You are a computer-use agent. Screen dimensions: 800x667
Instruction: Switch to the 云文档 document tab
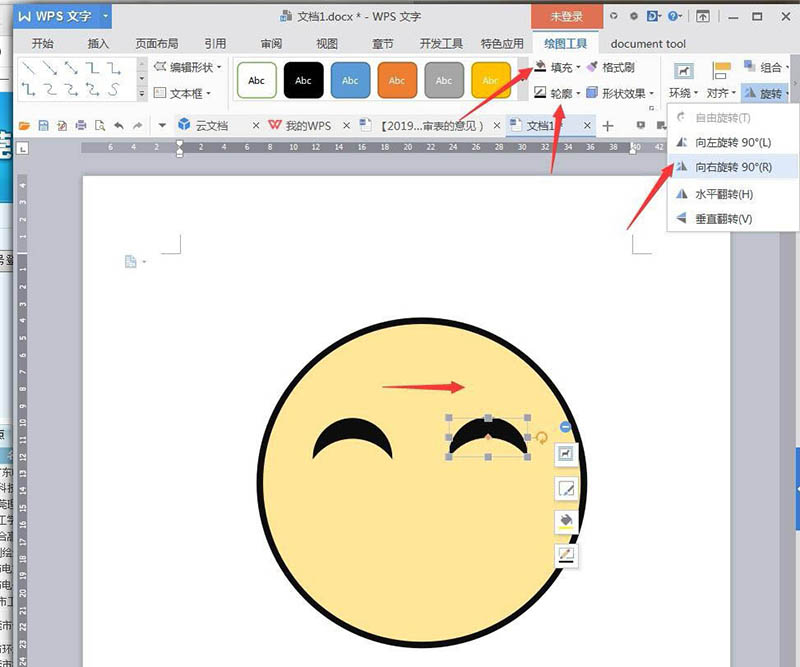coord(212,126)
